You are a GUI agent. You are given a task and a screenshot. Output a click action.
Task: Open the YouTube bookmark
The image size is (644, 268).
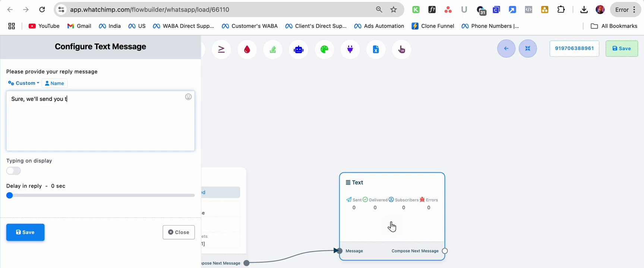click(44, 26)
